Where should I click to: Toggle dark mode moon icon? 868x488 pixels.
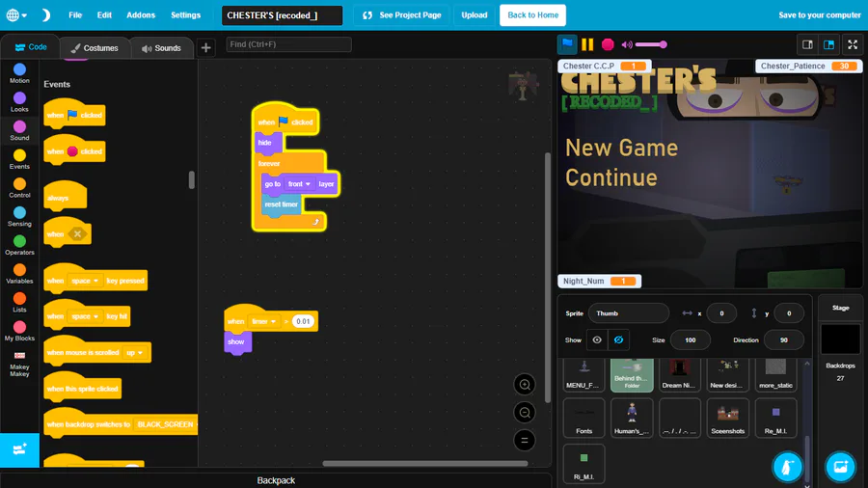point(45,14)
